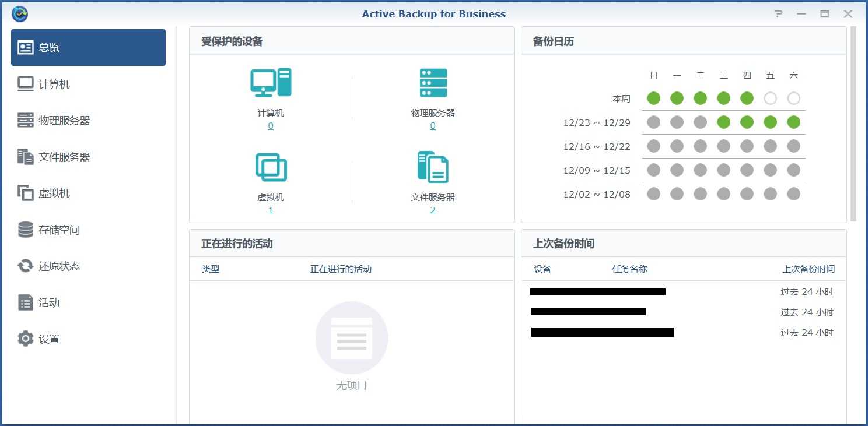The height and width of the screenshot is (426, 868).
Task: Click the 计算机 laptop sidebar icon
Action: (26, 84)
